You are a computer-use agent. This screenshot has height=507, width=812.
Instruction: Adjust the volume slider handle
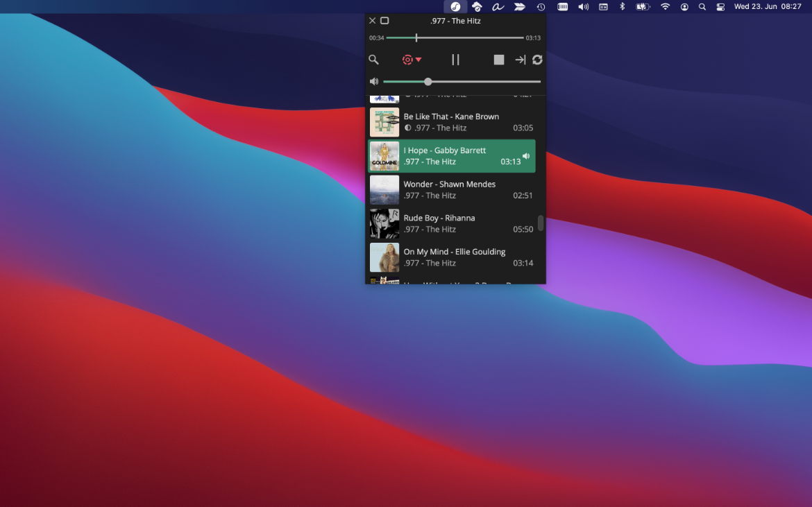428,81
